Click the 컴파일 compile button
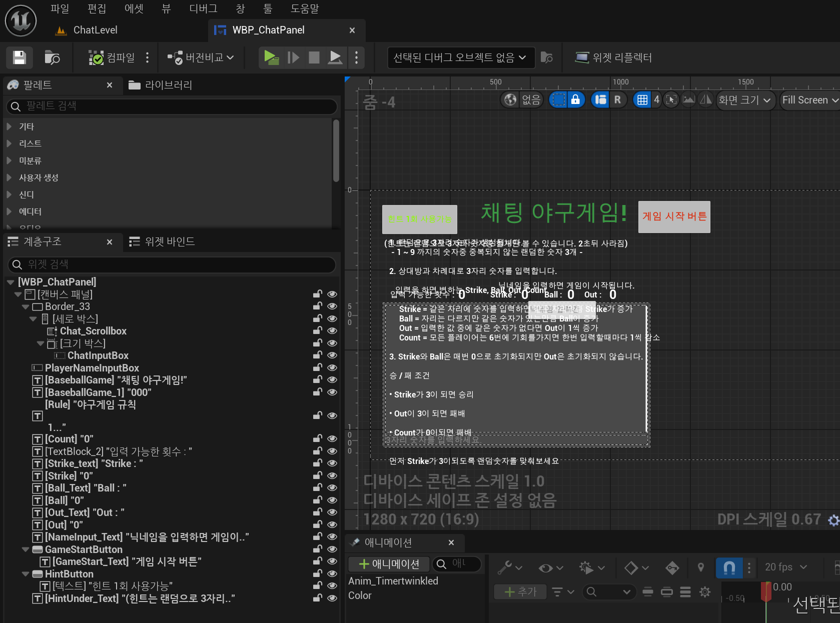 (x=112, y=57)
